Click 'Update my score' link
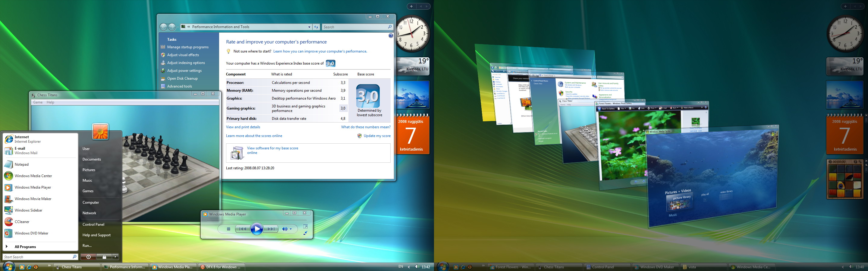 377,136
